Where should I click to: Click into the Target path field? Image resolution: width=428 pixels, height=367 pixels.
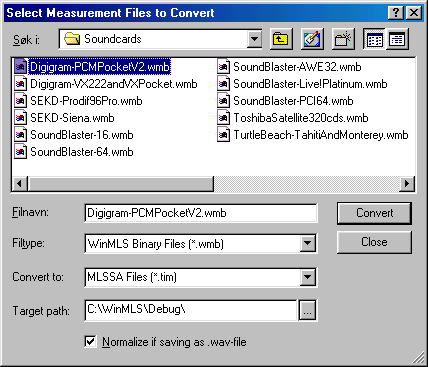[191, 310]
